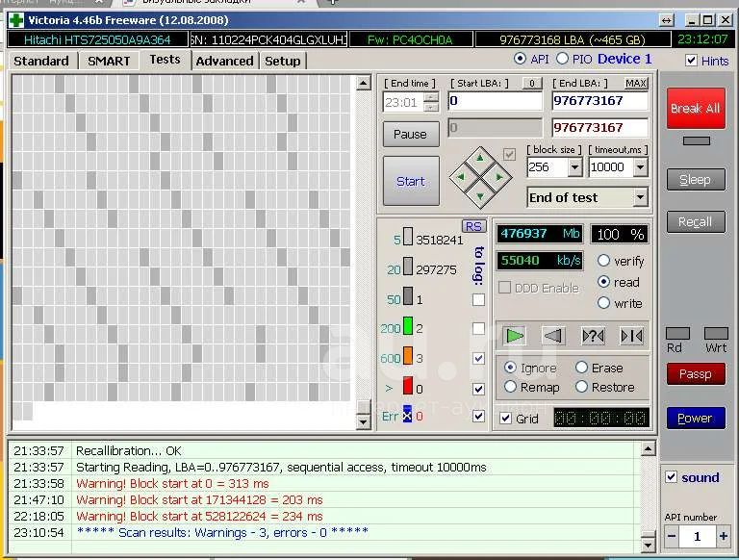The image size is (739, 560).
Task: Select the Ignore error action
Action: tap(510, 368)
